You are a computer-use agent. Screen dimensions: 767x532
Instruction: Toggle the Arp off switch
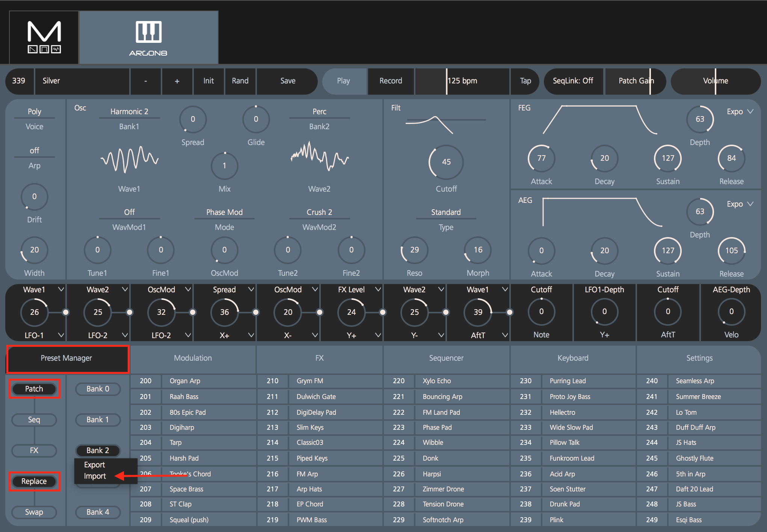point(34,150)
